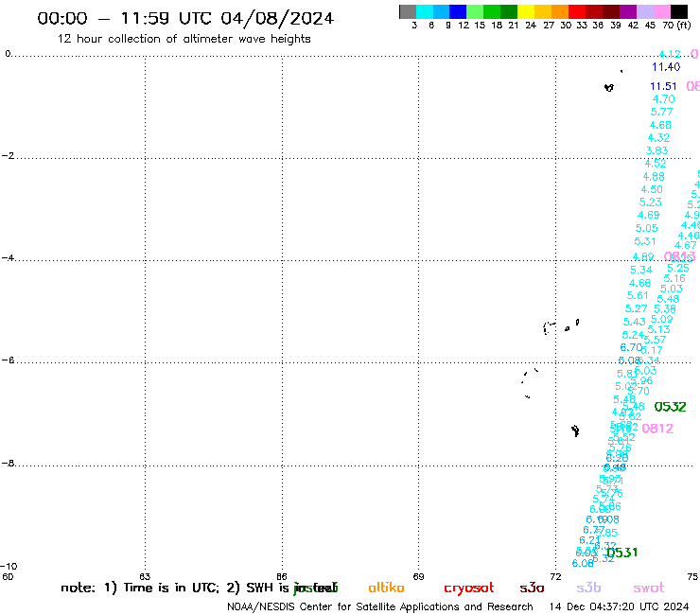Select the 5.31 wave height reading
700x615 pixels.
click(645, 241)
